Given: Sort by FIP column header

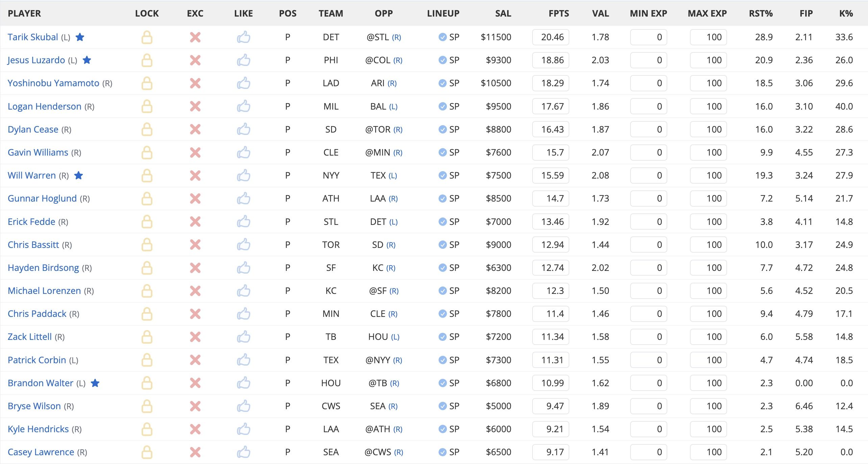Looking at the screenshot, I should point(806,14).
